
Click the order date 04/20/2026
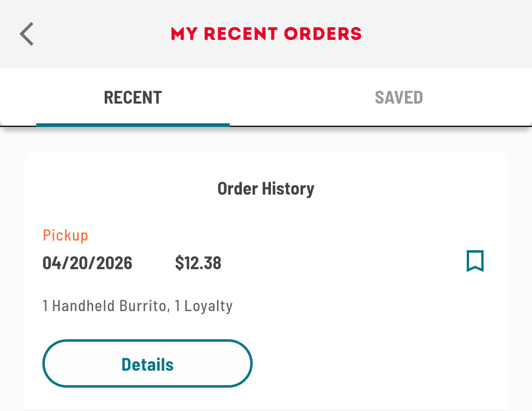coord(87,263)
